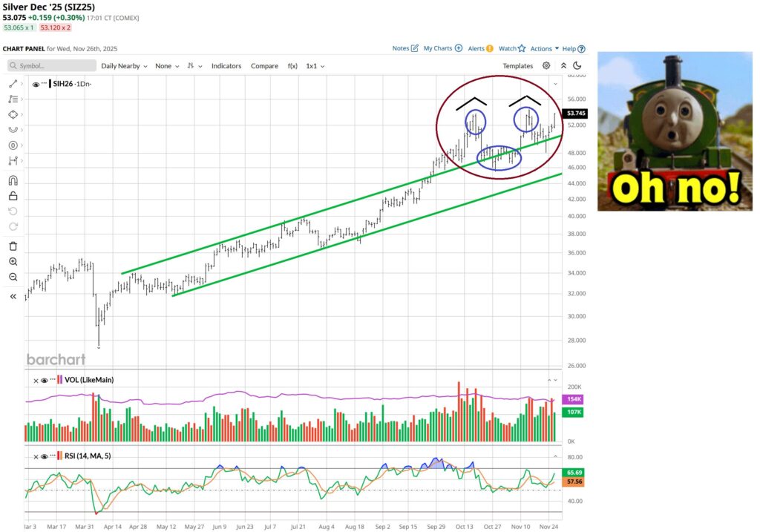
Task: Hide the SIH26 price series via eye toggle
Action: pos(34,84)
